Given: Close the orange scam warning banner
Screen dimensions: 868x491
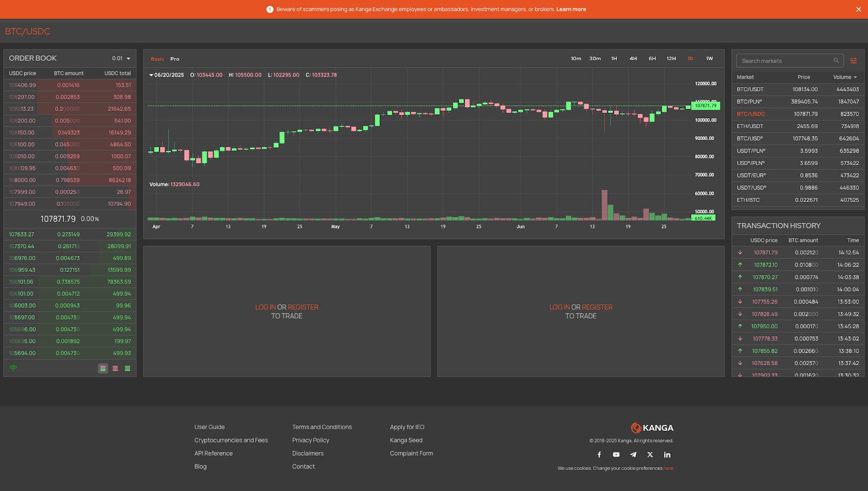Looking at the screenshot, I should pos(858,9).
